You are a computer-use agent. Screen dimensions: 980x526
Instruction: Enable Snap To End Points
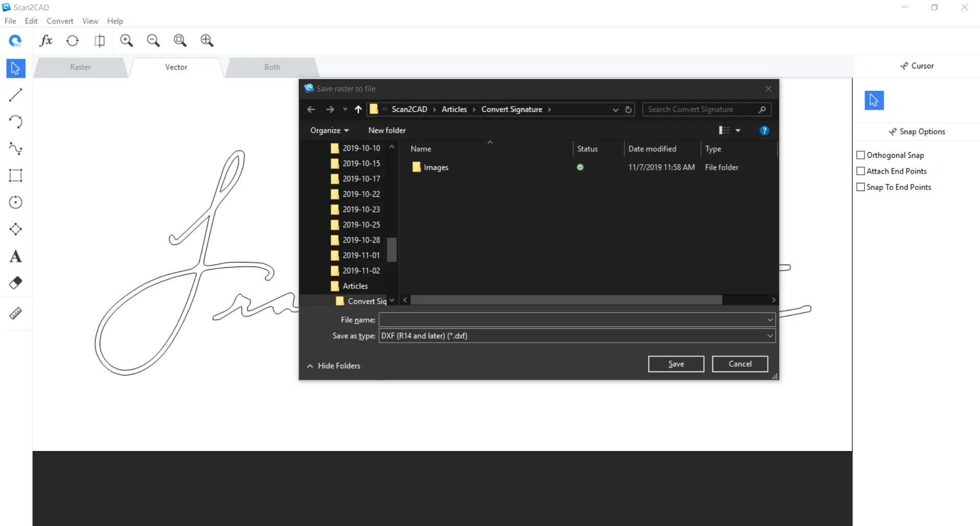click(860, 187)
